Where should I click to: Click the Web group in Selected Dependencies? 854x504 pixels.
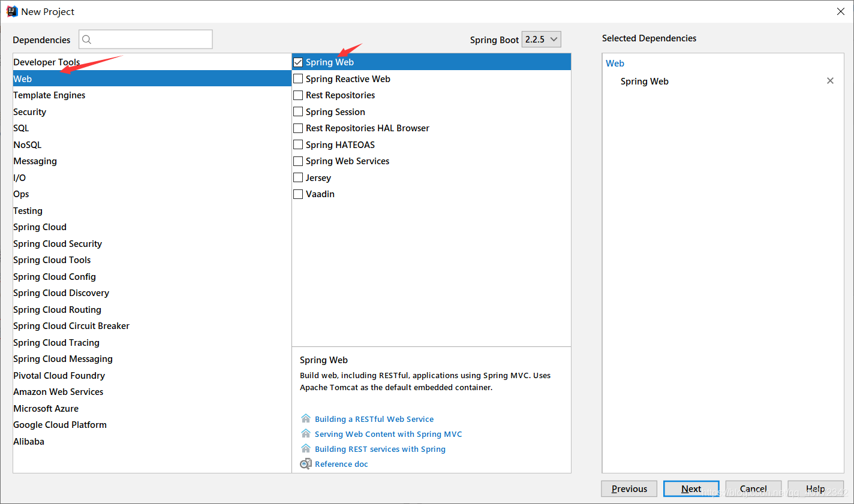[615, 63]
